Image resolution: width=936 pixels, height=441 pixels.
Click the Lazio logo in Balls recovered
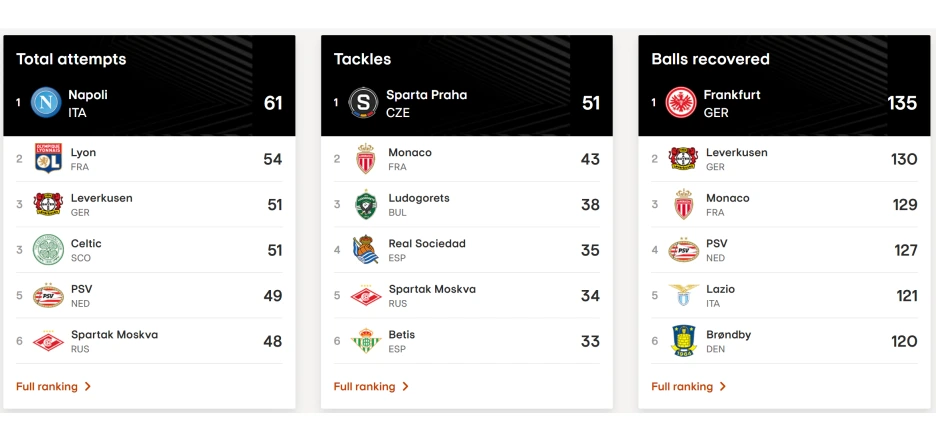(x=683, y=295)
